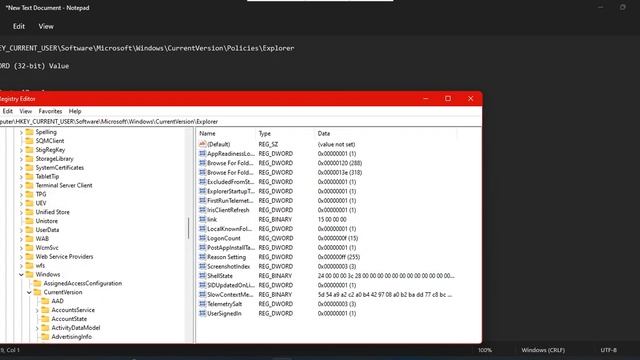
Task: Select the wfs tree key
Action: [x=40, y=266]
